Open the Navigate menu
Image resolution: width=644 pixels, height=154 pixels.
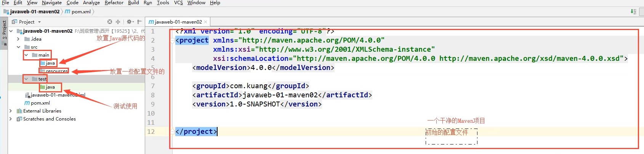(x=52, y=3)
